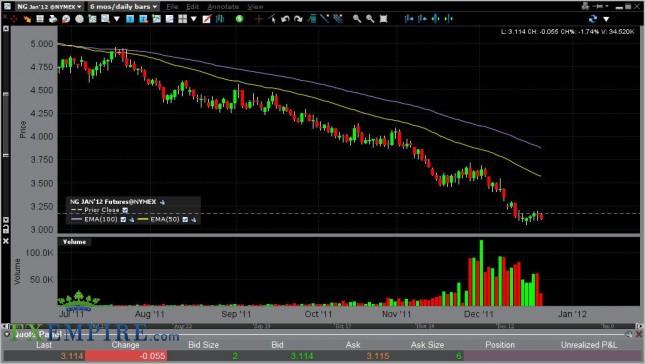
Task: Click the first blue bar spacing icon
Action: [x=409, y=19]
